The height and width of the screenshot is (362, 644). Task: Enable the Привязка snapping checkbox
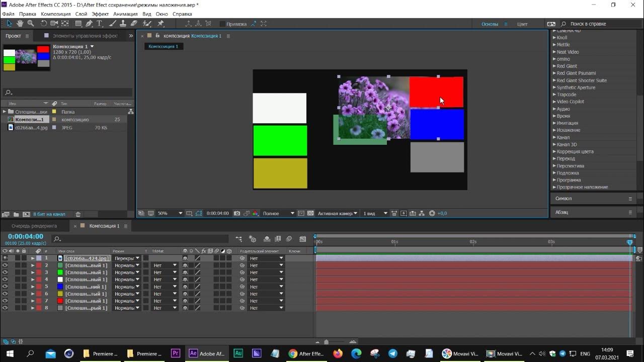tap(222, 24)
